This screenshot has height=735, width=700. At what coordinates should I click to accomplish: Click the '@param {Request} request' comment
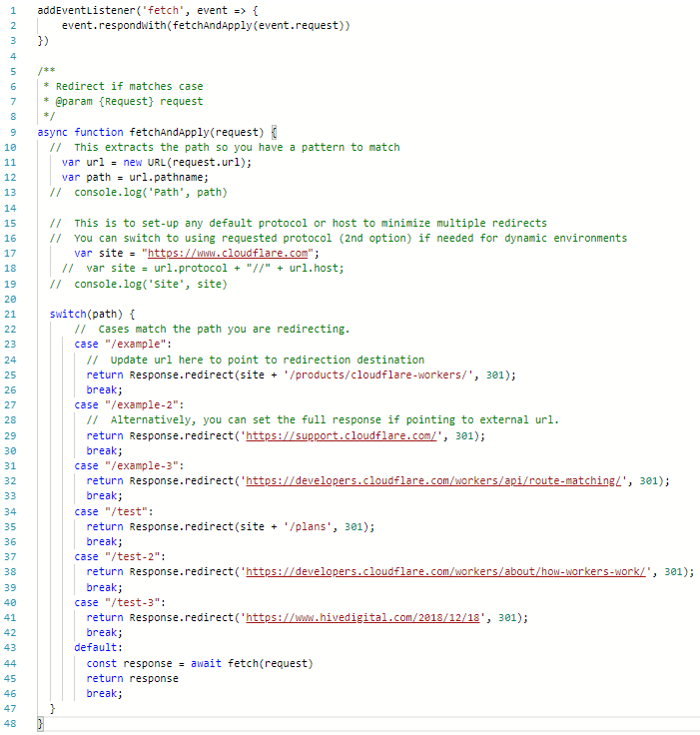130,101
